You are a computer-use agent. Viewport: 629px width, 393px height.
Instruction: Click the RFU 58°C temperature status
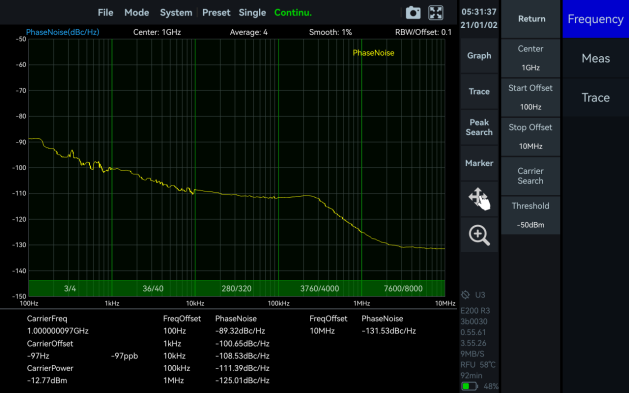(478, 365)
